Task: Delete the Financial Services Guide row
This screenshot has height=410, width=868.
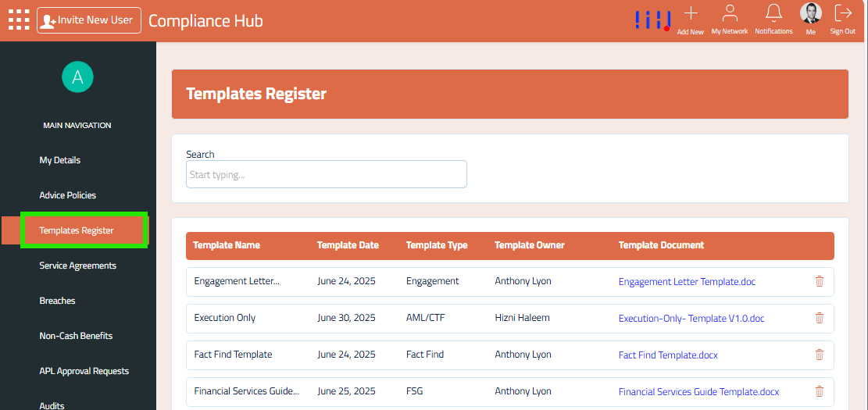Action: point(820,391)
